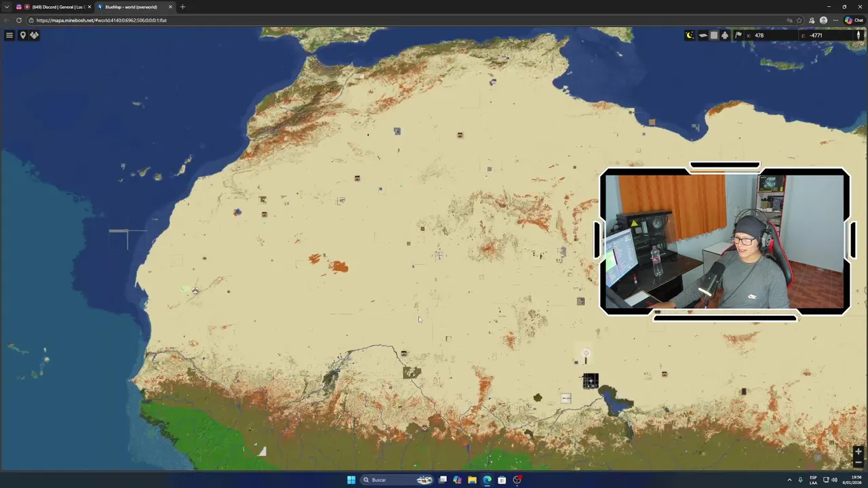This screenshot has height=488, width=868.
Task: Open the Windows Start menu
Action: [x=351, y=480]
